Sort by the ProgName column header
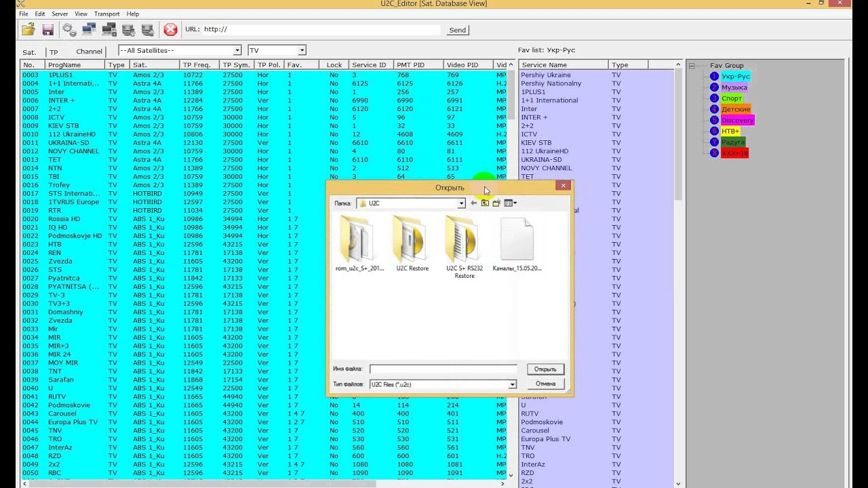The image size is (868, 488). pos(76,65)
